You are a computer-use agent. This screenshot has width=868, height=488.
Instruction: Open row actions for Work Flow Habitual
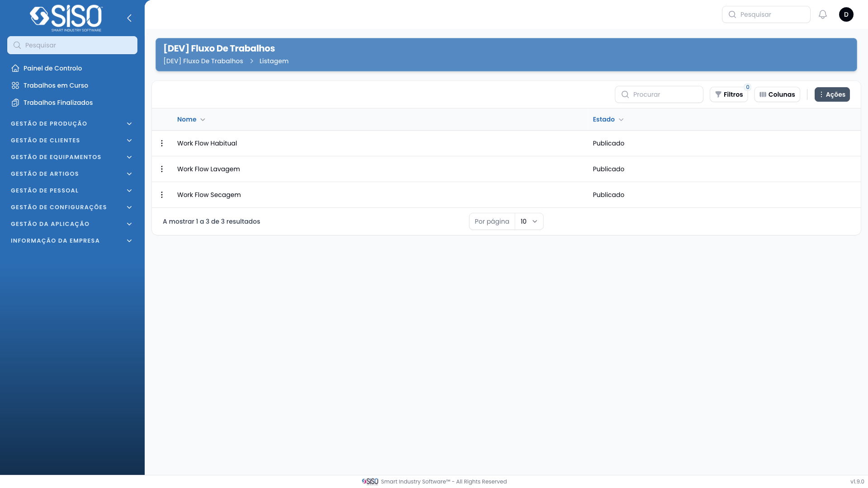click(x=162, y=143)
